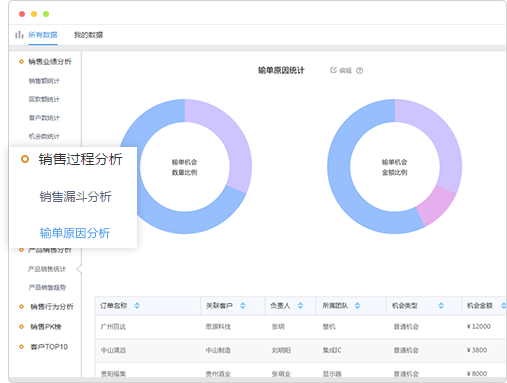This screenshot has height=383, width=507.
Task: Click the 思源科技 customer cell
Action: click(x=218, y=327)
